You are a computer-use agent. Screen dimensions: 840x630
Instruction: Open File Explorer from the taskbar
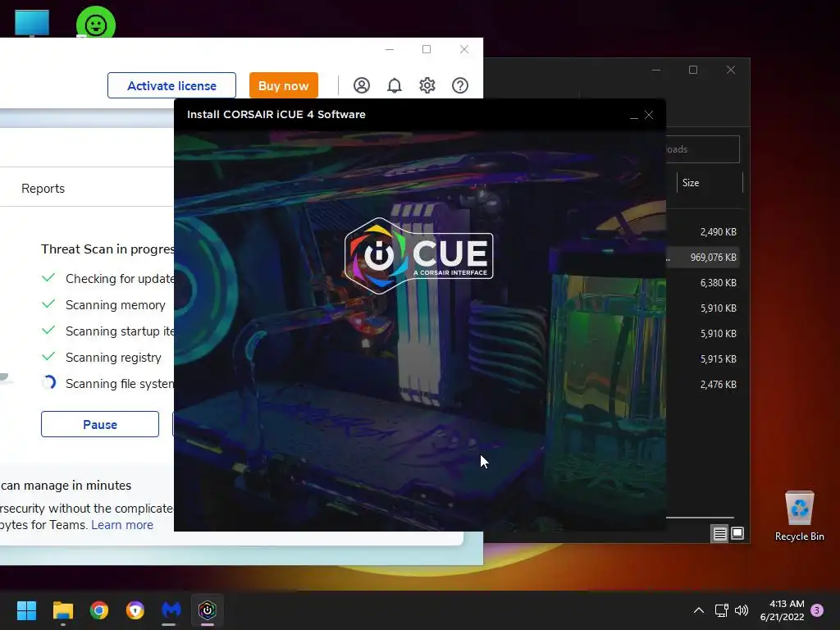(62, 610)
